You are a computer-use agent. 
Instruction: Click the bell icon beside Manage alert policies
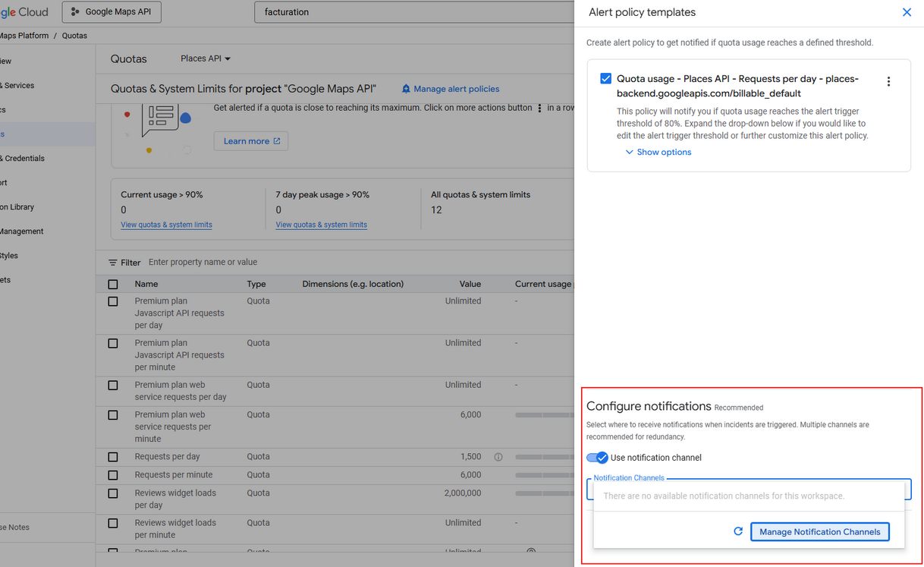[406, 89]
